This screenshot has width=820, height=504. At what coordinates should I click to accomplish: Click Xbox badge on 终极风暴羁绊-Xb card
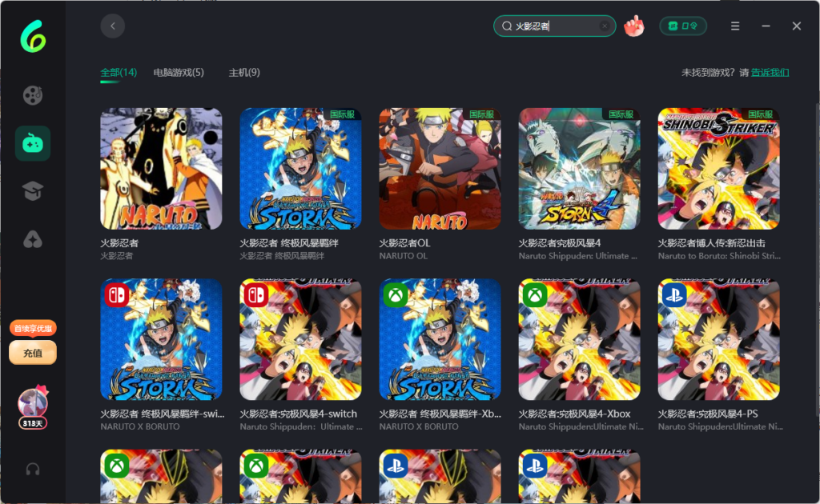click(x=396, y=296)
